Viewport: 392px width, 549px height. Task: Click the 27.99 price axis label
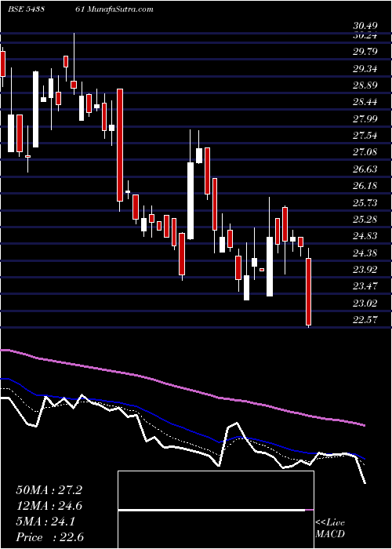[365, 118]
